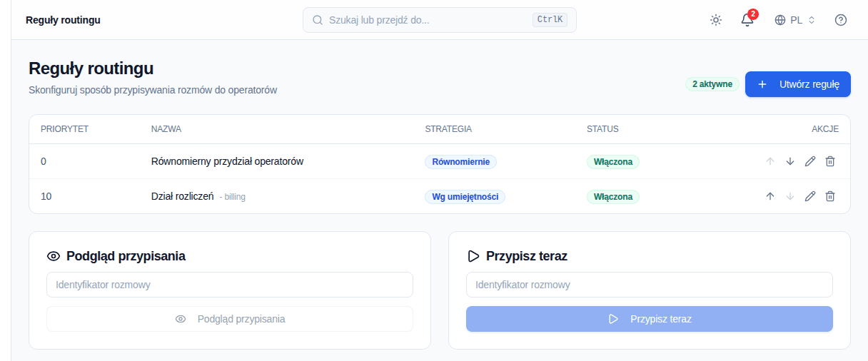868x361 pixels.
Task: Edit the 'Dział rozliczeń' rule
Action: click(810, 196)
